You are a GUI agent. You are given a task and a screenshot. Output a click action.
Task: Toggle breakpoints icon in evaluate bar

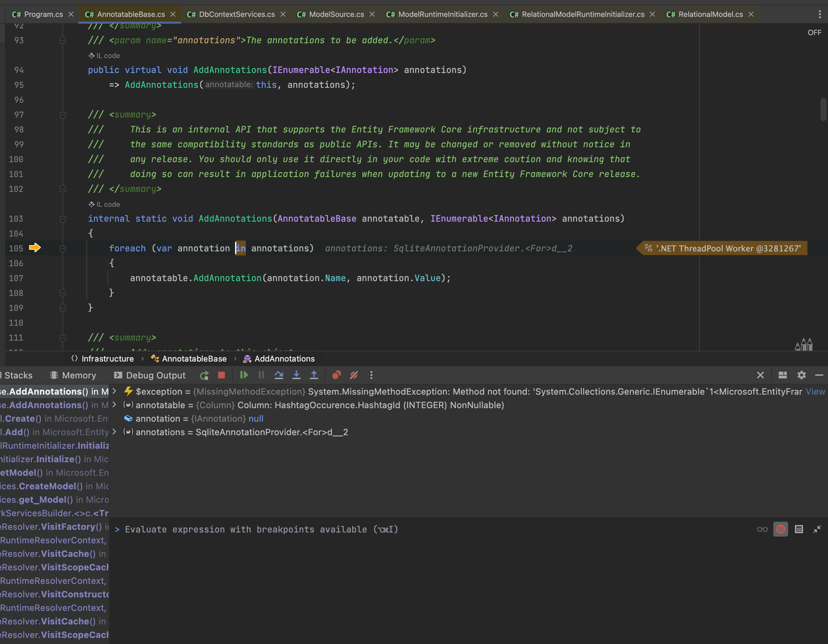point(781,529)
